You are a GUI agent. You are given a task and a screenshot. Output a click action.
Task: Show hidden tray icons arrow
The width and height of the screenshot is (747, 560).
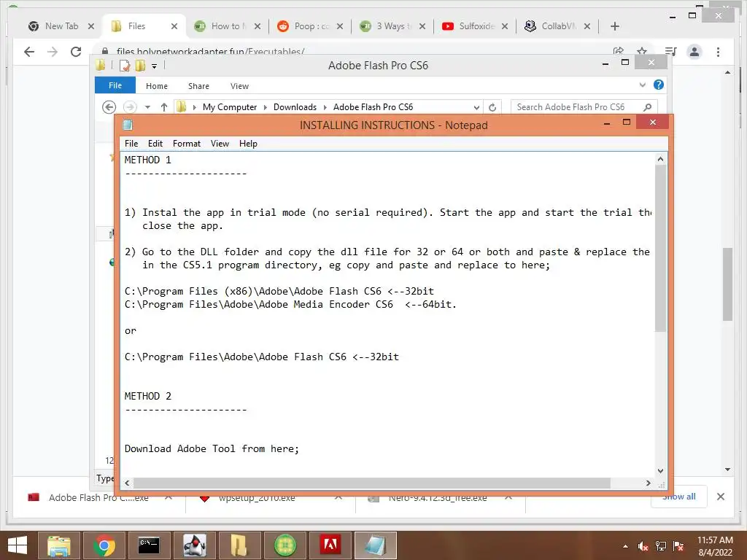coord(625,546)
